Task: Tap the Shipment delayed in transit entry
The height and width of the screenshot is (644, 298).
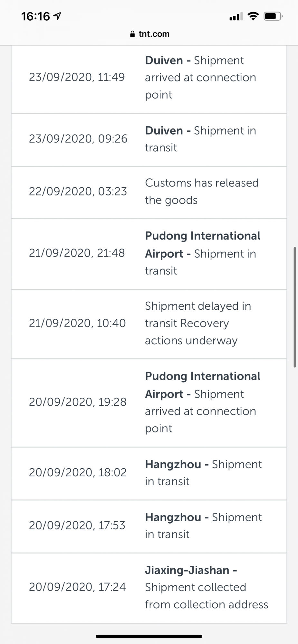Action: pyautogui.click(x=149, y=324)
